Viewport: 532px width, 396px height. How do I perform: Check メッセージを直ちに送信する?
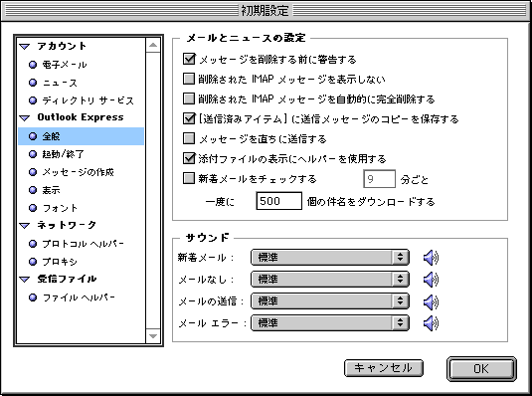coord(189,138)
